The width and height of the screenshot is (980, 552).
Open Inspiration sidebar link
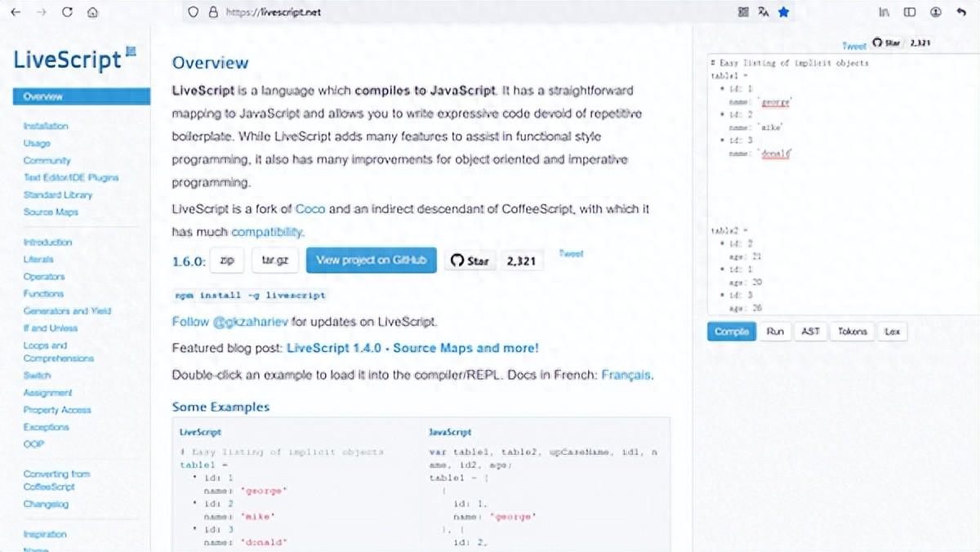[45, 534]
